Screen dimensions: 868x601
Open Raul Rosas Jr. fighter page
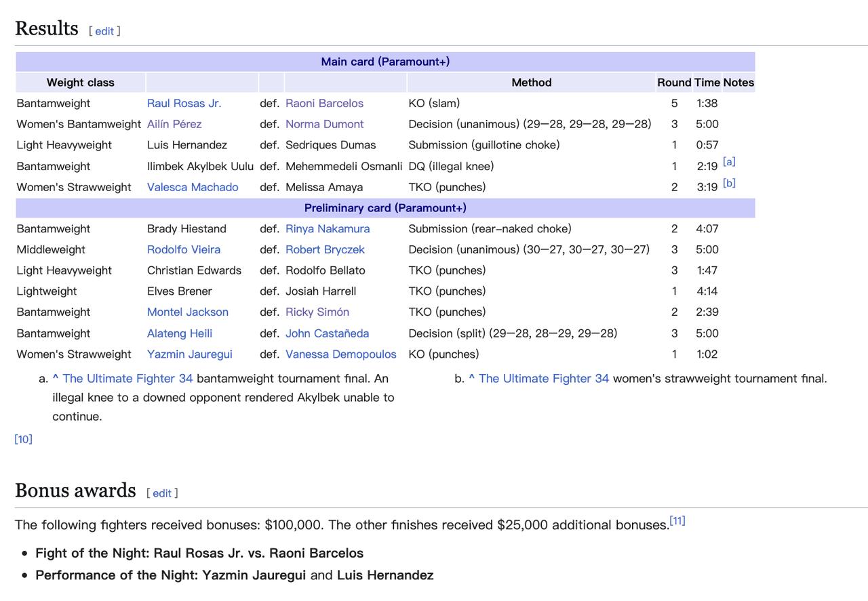tap(184, 103)
